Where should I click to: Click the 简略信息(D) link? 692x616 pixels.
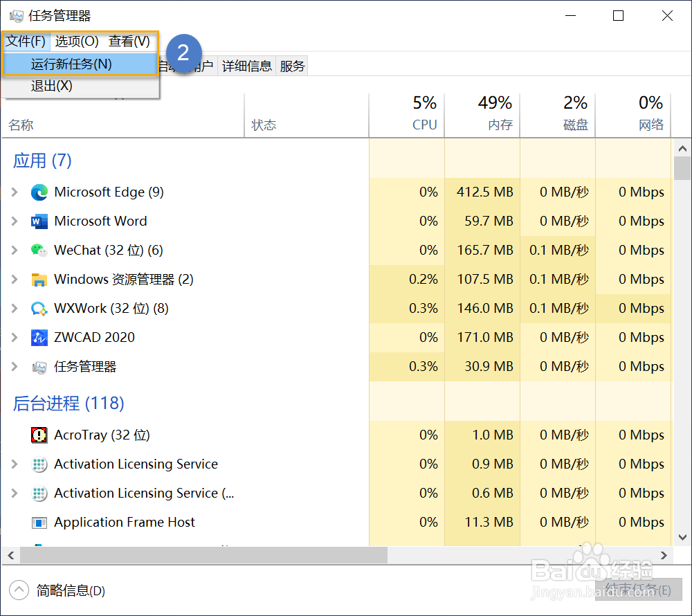point(71,590)
